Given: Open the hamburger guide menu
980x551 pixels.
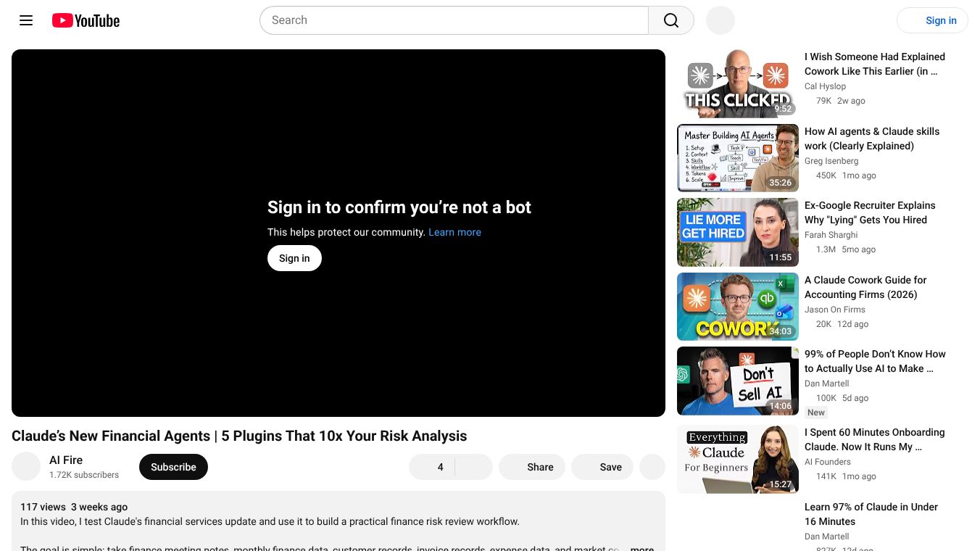Looking at the screenshot, I should click(x=26, y=20).
